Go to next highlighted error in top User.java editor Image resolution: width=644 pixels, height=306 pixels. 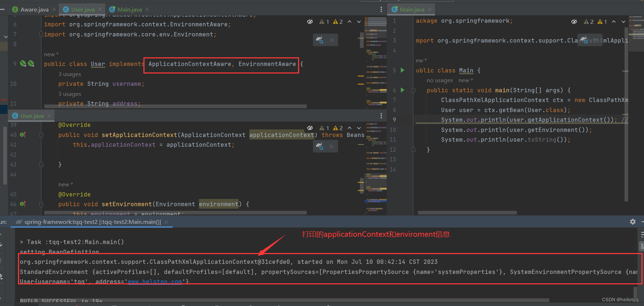[359, 22]
